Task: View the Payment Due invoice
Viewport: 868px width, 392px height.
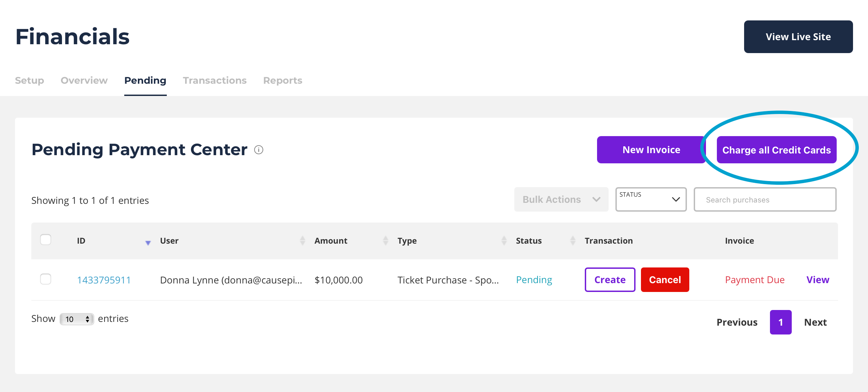Action: tap(817, 280)
